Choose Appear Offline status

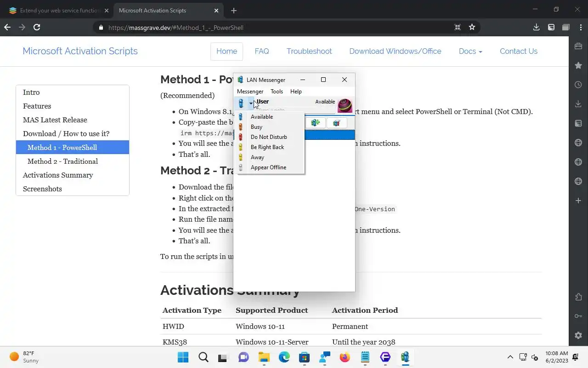[270, 167]
